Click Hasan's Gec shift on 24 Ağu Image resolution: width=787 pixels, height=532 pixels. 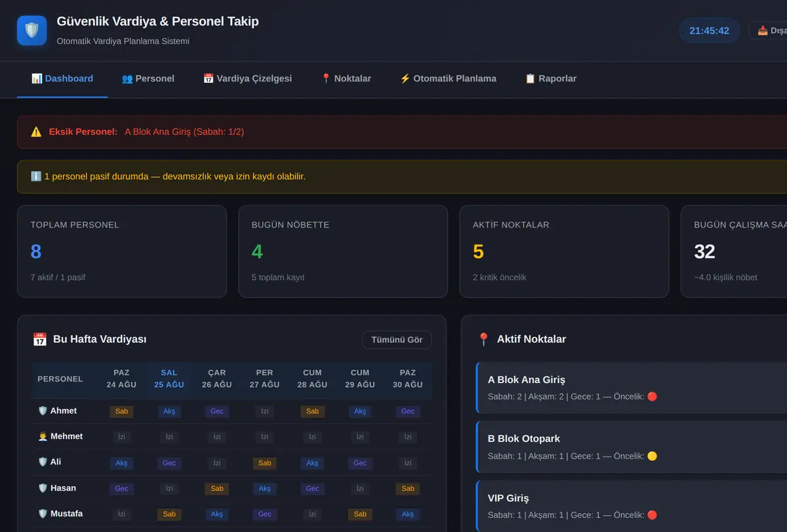point(121,489)
